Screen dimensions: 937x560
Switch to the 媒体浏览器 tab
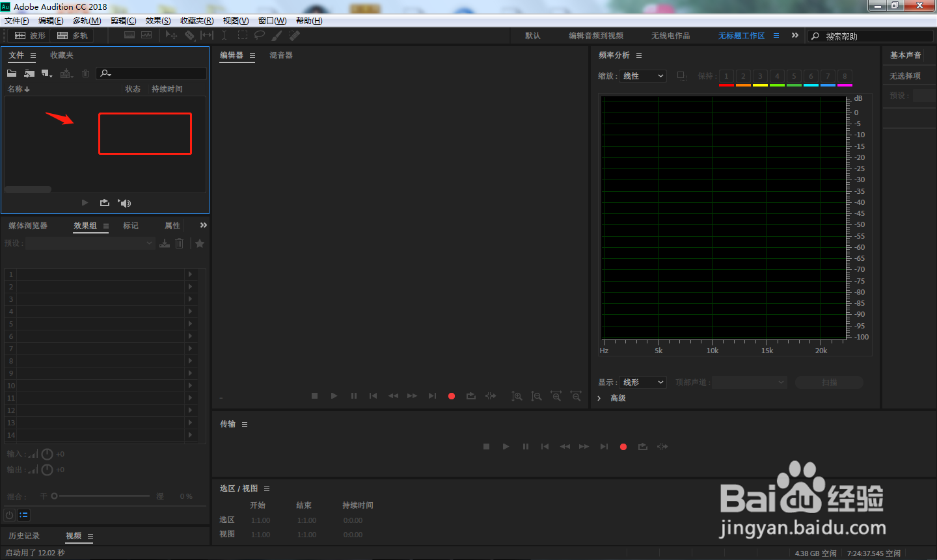click(28, 226)
